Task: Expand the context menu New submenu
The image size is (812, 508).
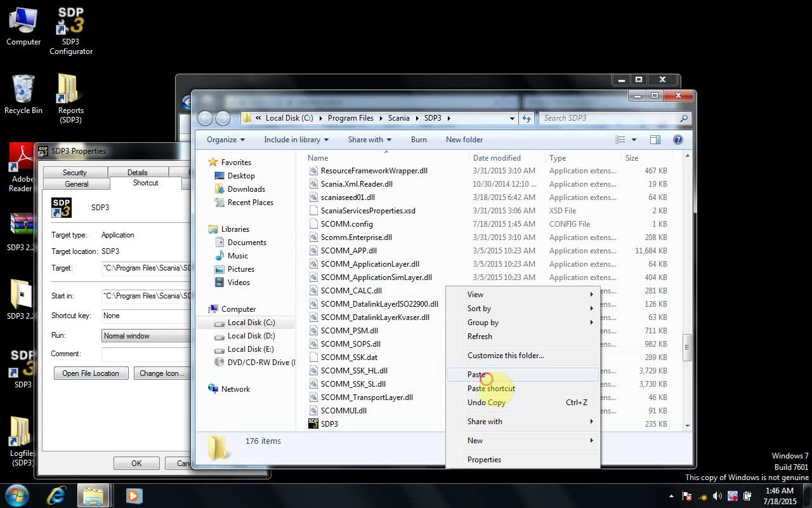Action: click(x=523, y=441)
